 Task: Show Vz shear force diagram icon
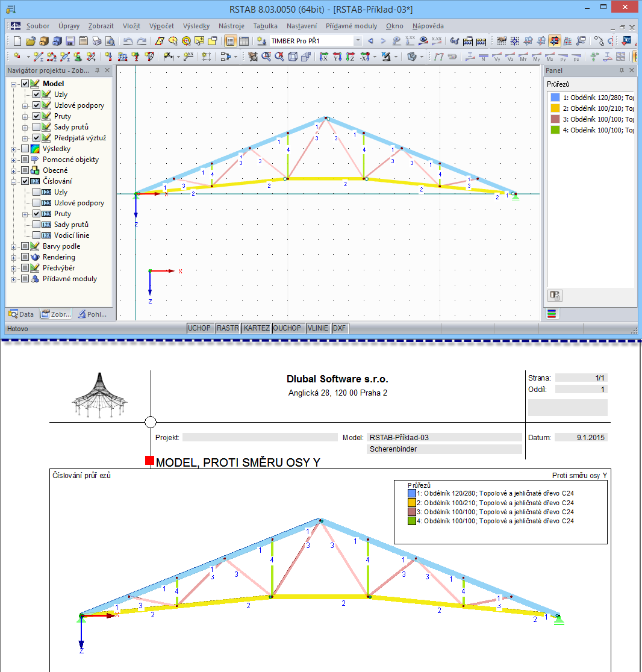[x=511, y=57]
